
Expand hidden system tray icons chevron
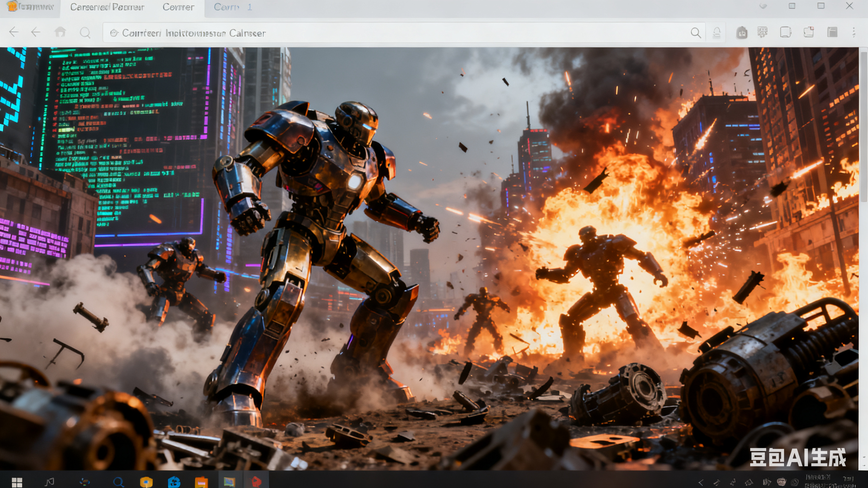[701, 482]
